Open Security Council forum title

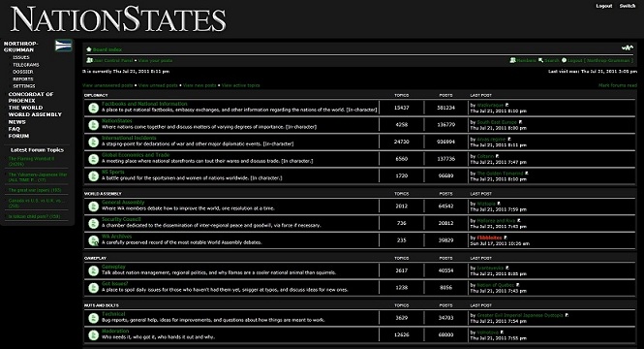tap(121, 219)
